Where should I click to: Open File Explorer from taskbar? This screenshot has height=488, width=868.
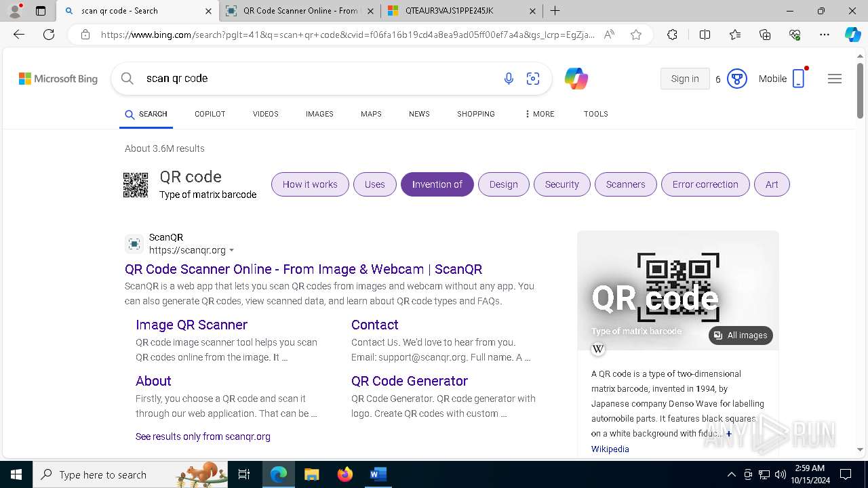pos(311,474)
